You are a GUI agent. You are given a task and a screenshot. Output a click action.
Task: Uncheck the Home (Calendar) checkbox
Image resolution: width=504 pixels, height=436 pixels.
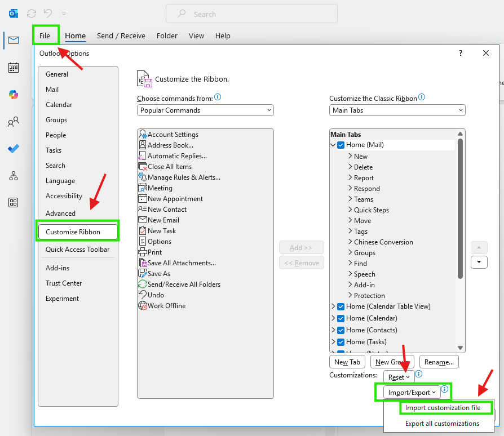tap(341, 318)
